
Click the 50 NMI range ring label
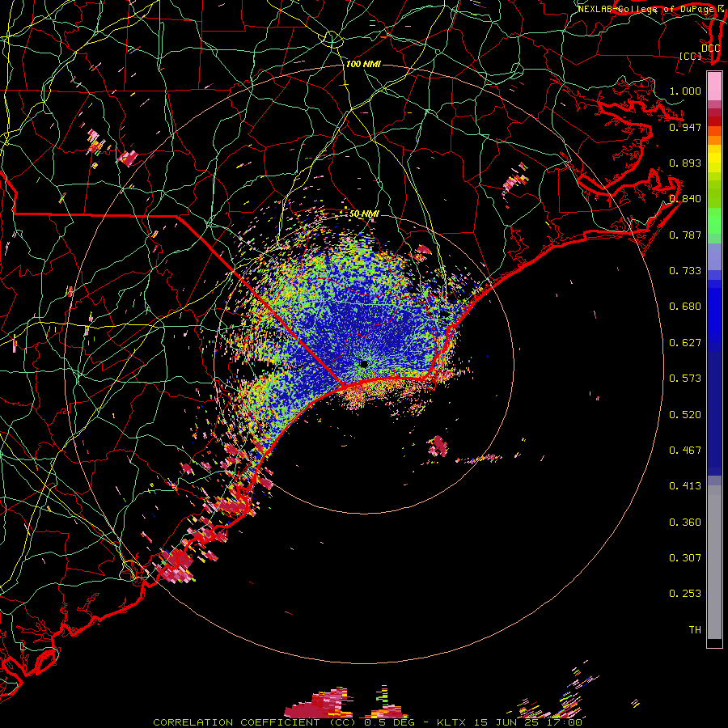click(x=364, y=214)
